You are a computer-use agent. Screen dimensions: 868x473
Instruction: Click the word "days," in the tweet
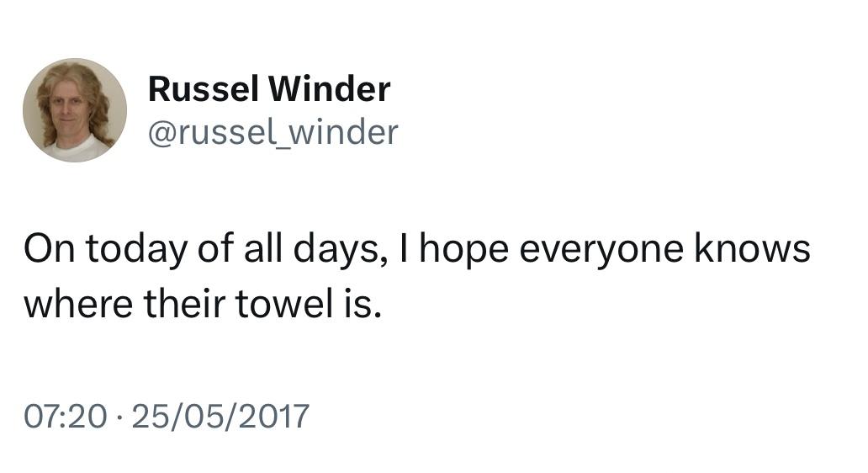[339, 250]
